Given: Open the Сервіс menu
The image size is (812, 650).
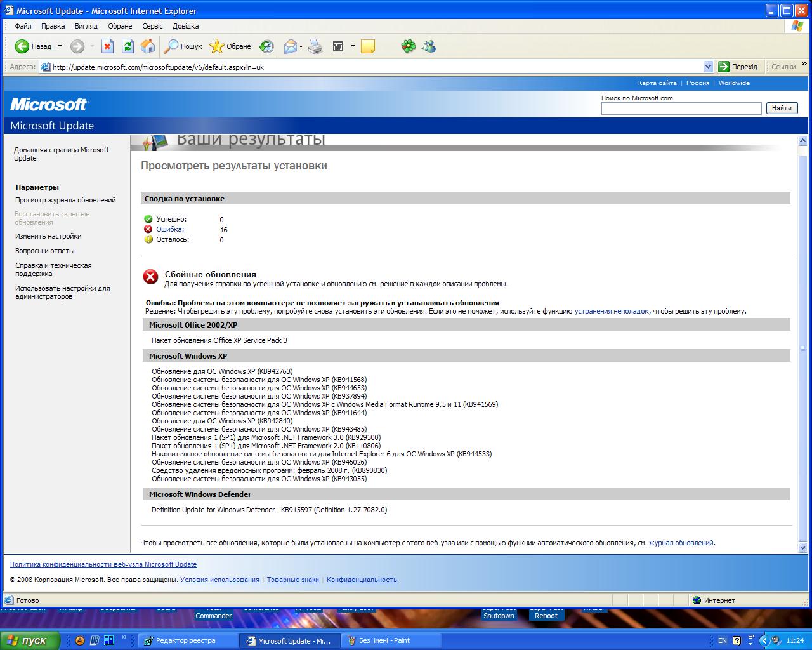Looking at the screenshot, I should [152, 26].
